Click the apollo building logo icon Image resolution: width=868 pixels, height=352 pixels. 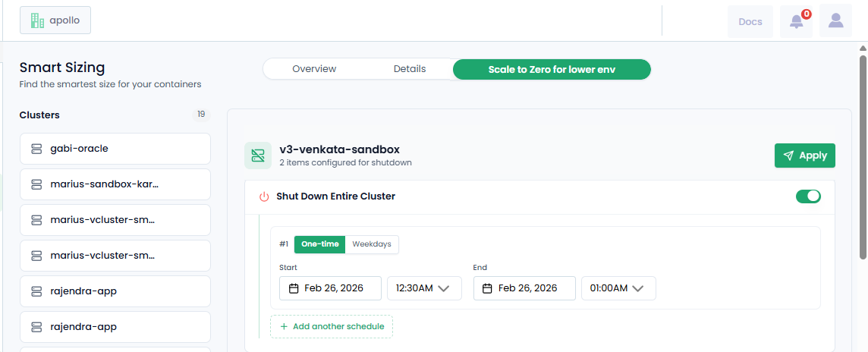tap(37, 21)
